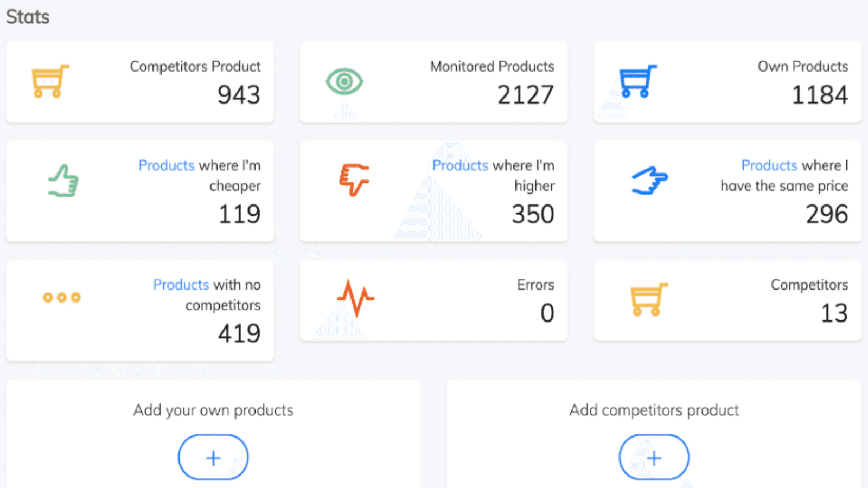Viewport: 868px width, 488px height.
Task: Click the Stats heading at the top
Action: (x=27, y=17)
